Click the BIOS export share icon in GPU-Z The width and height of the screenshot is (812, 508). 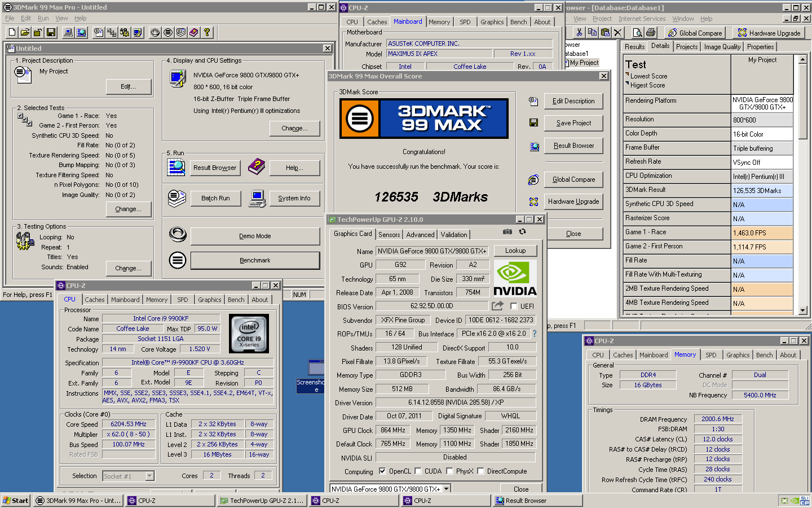497,305
